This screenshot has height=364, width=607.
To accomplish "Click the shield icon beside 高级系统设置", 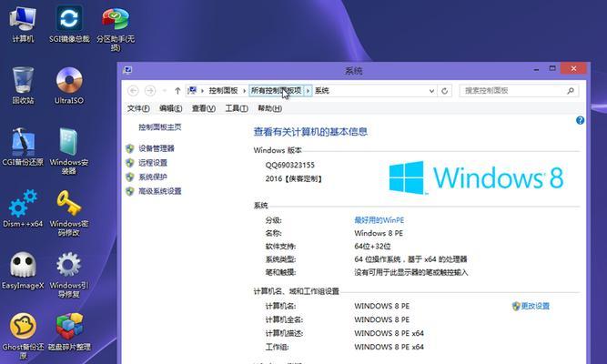I will [130, 191].
